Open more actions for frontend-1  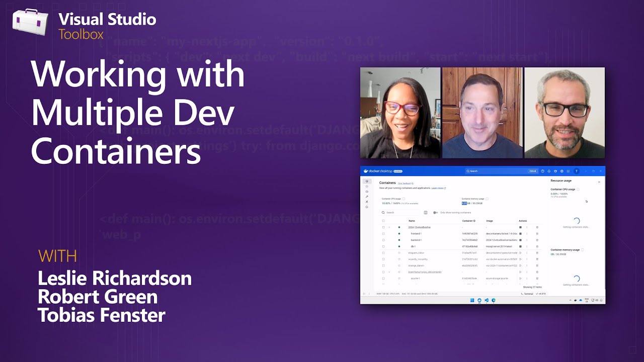click(527, 234)
